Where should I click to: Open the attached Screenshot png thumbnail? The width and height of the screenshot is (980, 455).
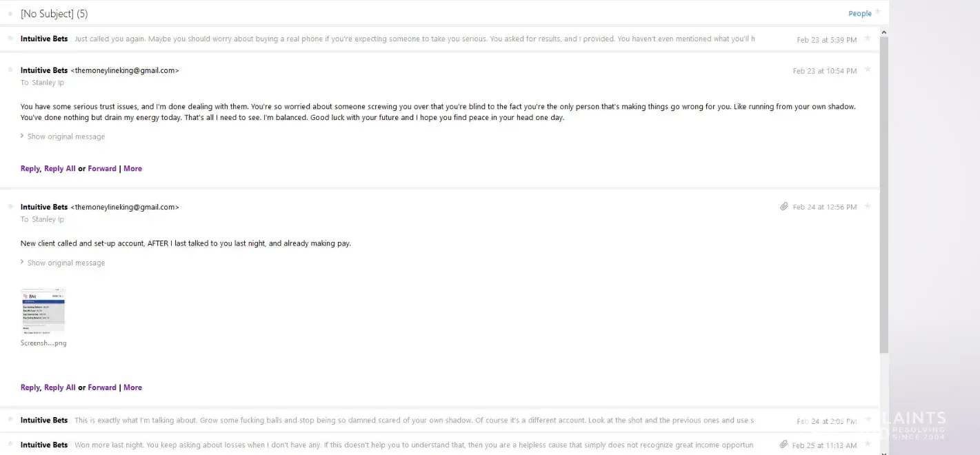pos(43,312)
